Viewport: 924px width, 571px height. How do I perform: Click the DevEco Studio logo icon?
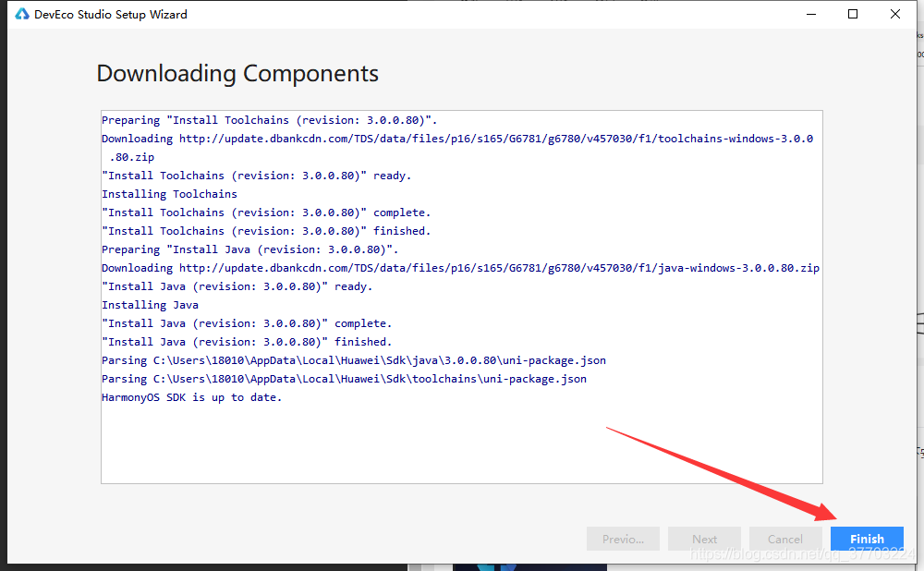[x=22, y=14]
